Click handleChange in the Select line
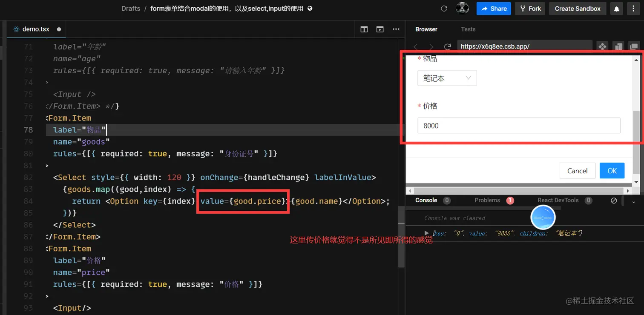 click(276, 178)
